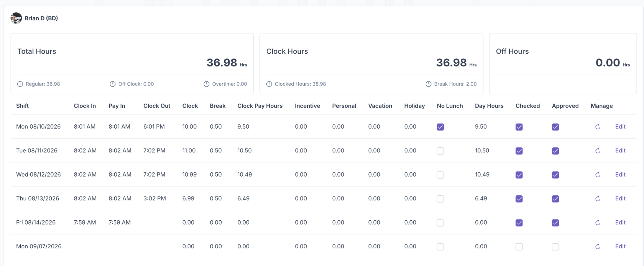644x266 pixels.
Task: Reset the Thu 08/13/2026 shift entry
Action: 598,199
